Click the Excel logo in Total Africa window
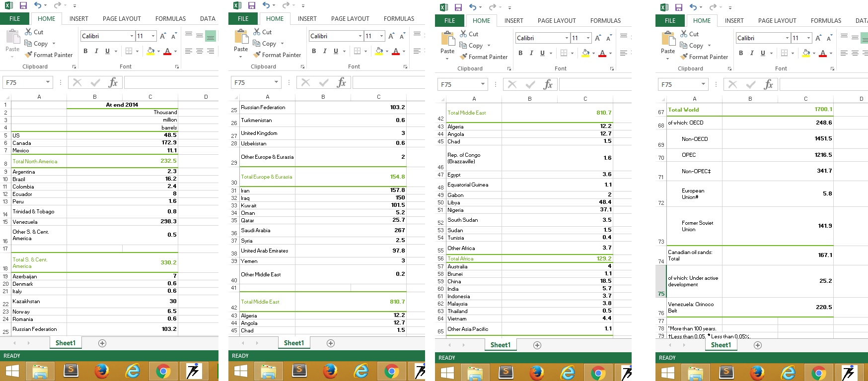Screen dimensions: 868x381 click(444, 7)
